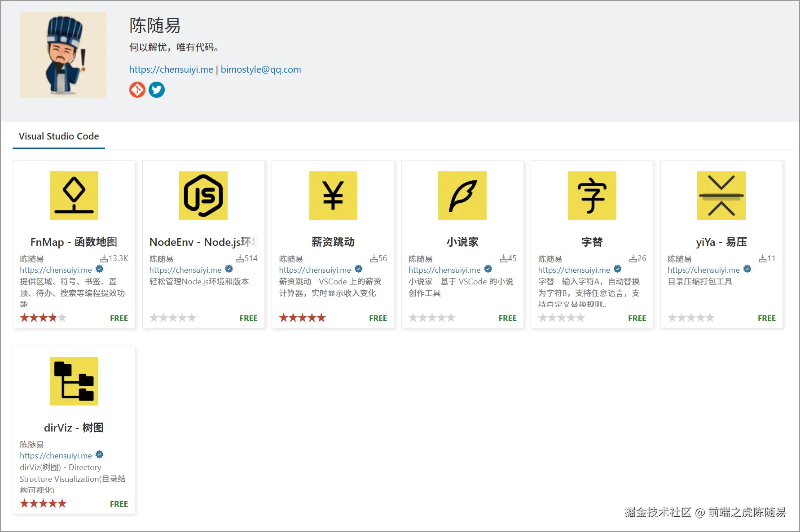The height and width of the screenshot is (532, 800).
Task: Click the 小说家 extension title
Action: click(x=462, y=242)
